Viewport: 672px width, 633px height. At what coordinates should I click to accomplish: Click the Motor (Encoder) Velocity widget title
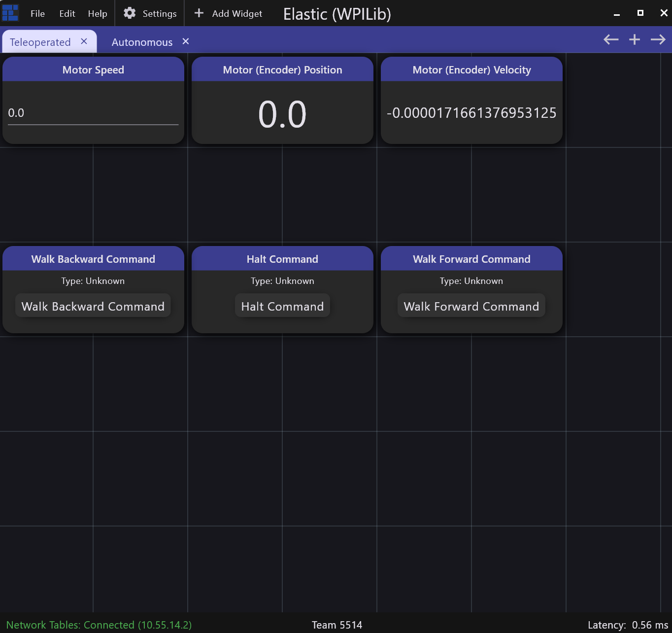pos(471,70)
